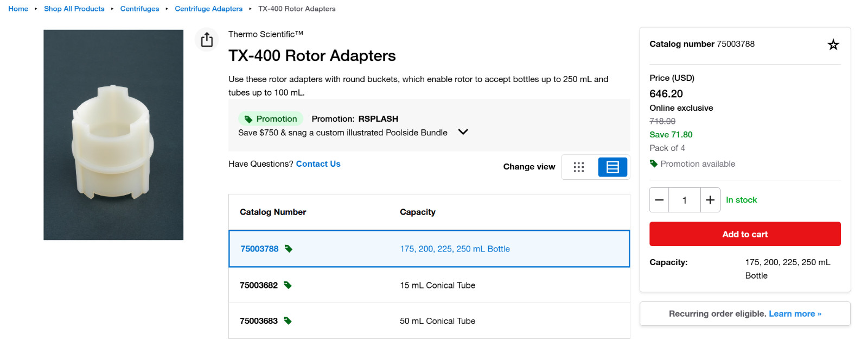
Task: Select catalog number 75003682
Action: [x=259, y=285]
